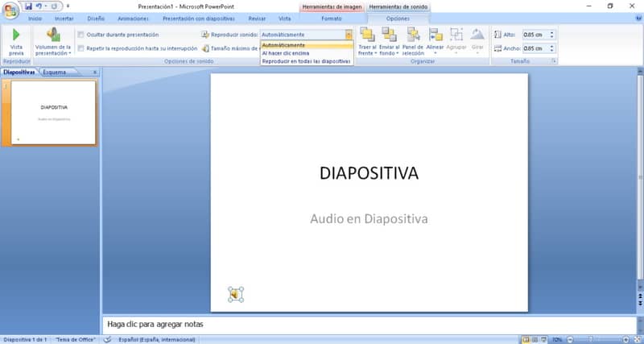Screen dimensions: 644x344
Task: Select slide 1 thumbnail in Diapositivas panel
Action: pos(53,113)
